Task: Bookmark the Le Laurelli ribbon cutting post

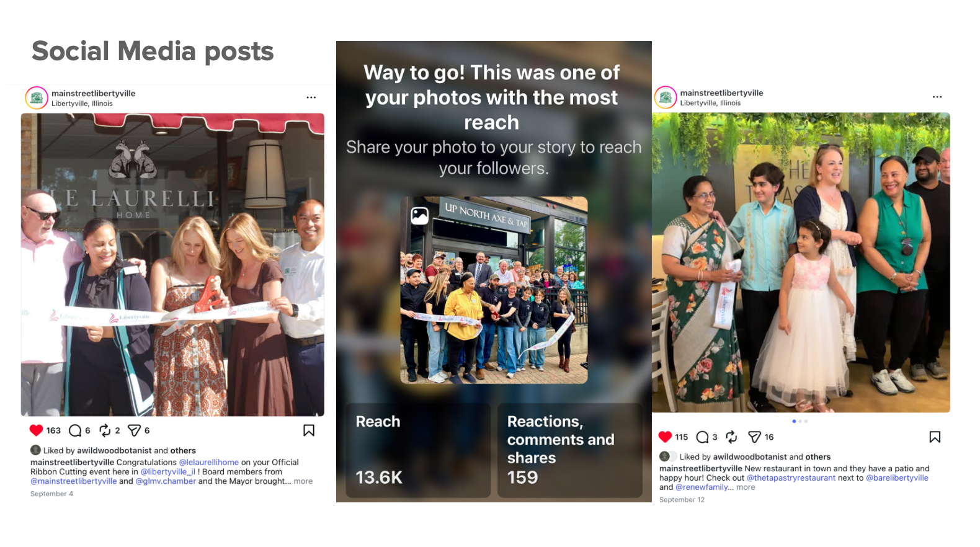Action: [x=309, y=430]
